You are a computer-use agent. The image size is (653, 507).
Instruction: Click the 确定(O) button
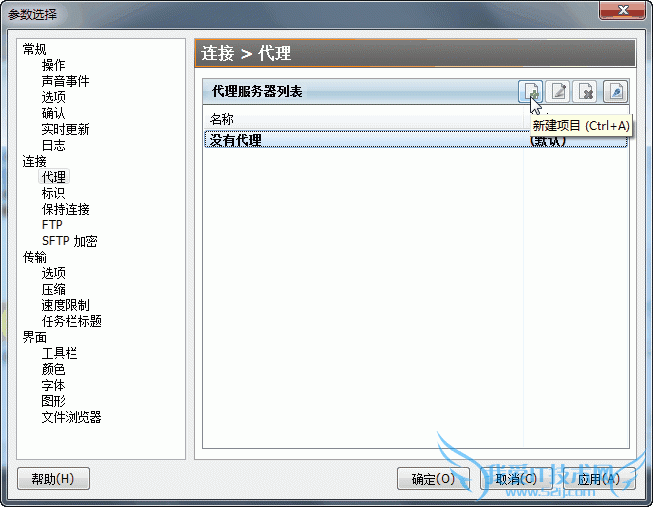433,479
